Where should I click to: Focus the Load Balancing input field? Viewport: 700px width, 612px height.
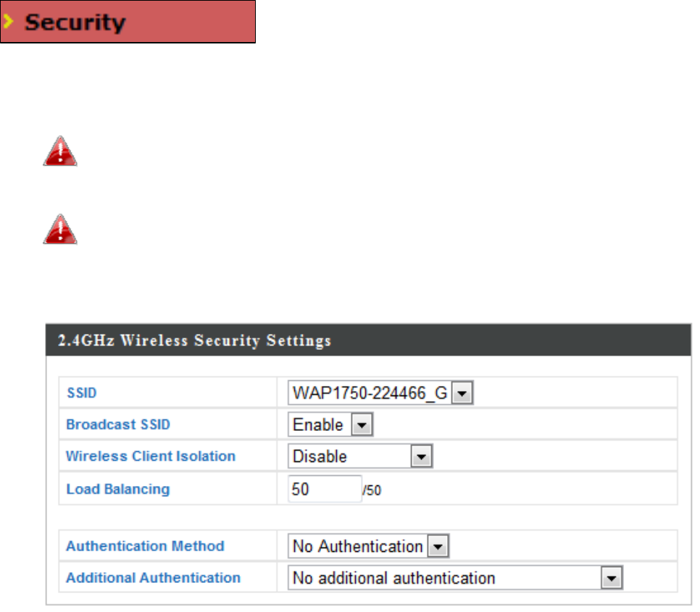pos(324,489)
